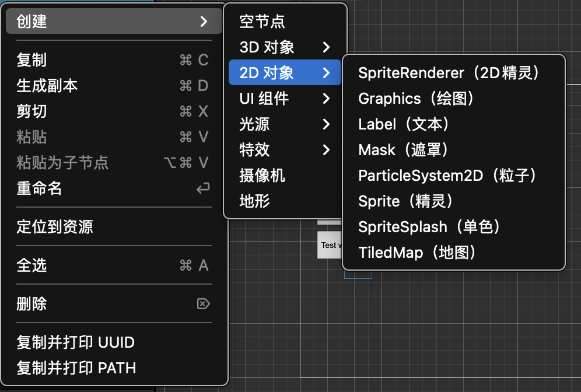This screenshot has width=581, height=392.
Task: Select the greyed 粘贴 entry
Action: [x=114, y=136]
